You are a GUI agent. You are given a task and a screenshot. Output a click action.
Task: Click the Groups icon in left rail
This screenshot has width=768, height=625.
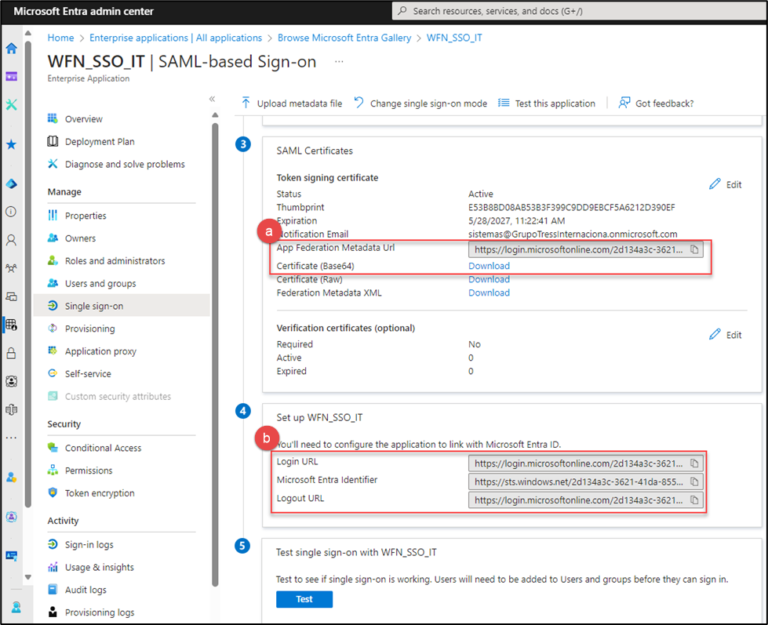coord(11,268)
